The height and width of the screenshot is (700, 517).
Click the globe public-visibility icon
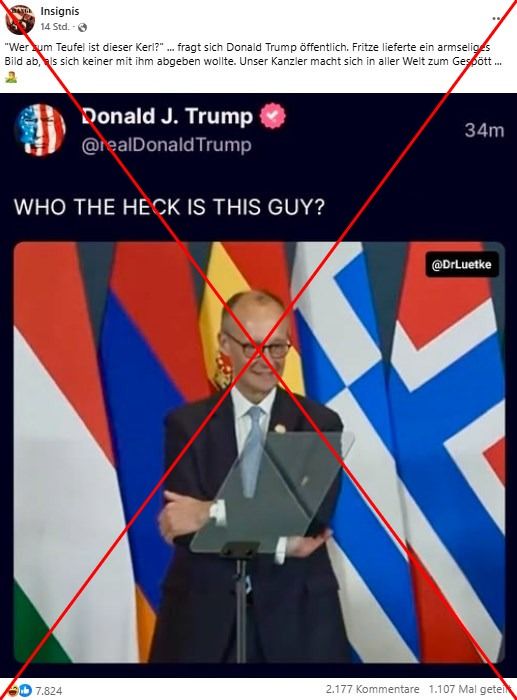point(82,27)
